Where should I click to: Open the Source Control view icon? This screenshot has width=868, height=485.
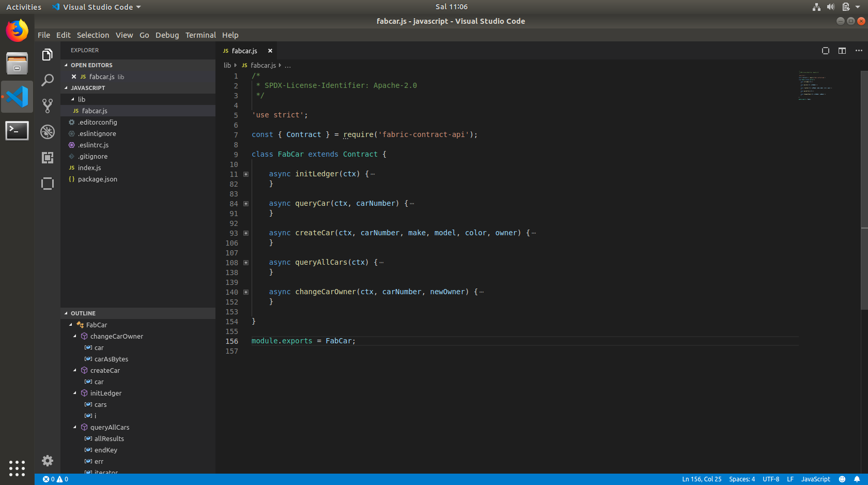pos(48,106)
